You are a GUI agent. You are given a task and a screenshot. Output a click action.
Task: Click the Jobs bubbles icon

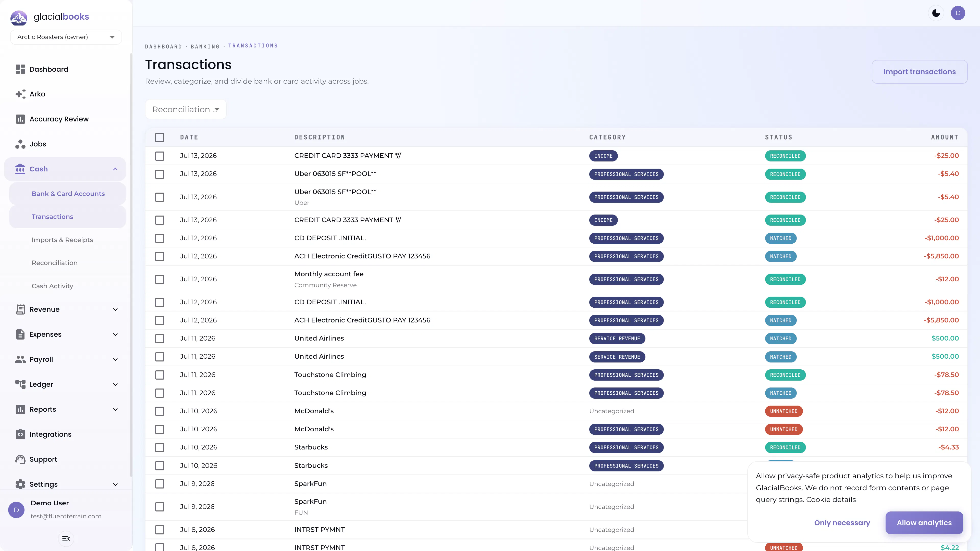pos(20,144)
